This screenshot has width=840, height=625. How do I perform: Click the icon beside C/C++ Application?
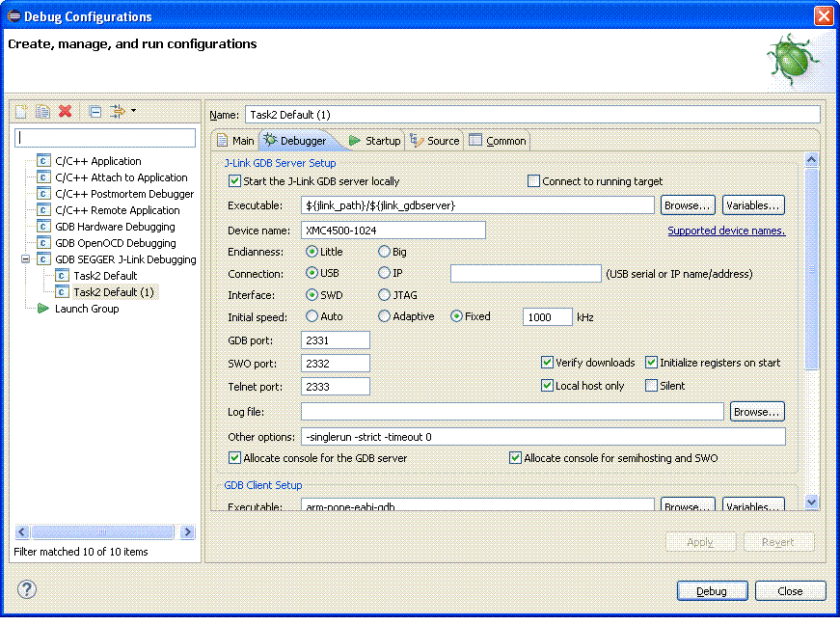click(x=43, y=161)
